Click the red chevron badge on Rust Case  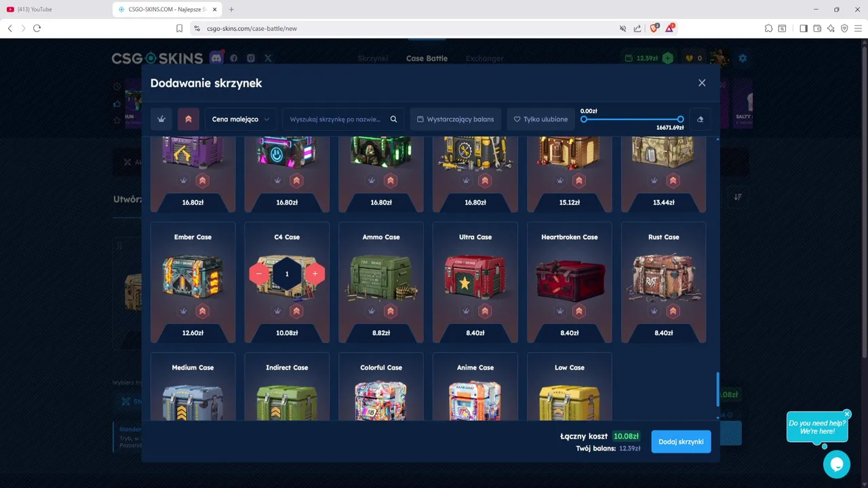(673, 311)
